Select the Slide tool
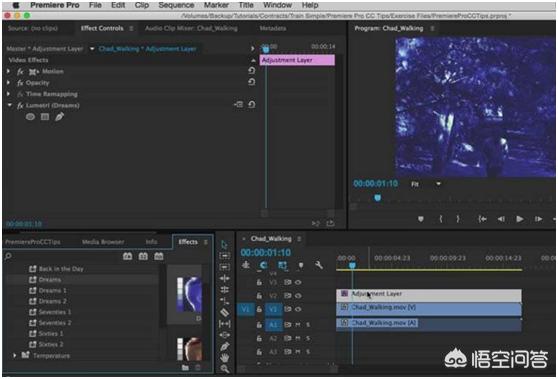The width and height of the screenshot is (558, 379). pyautogui.click(x=225, y=335)
